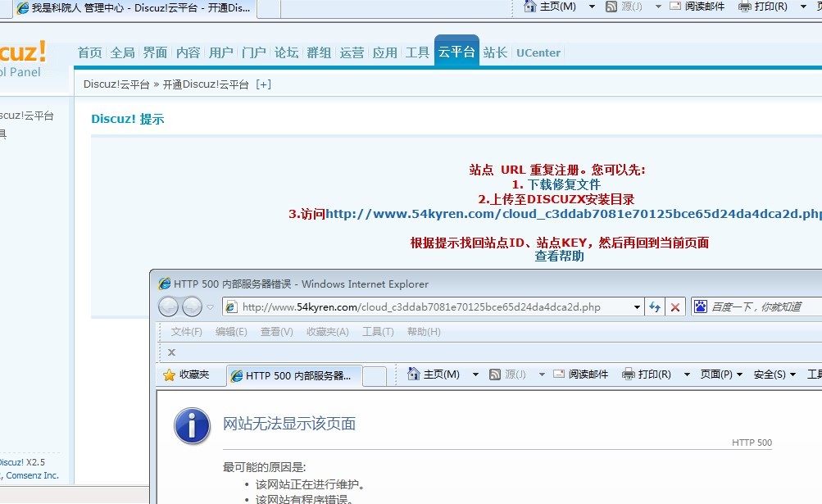Click the 主页(M) home icon in front window

(x=414, y=374)
